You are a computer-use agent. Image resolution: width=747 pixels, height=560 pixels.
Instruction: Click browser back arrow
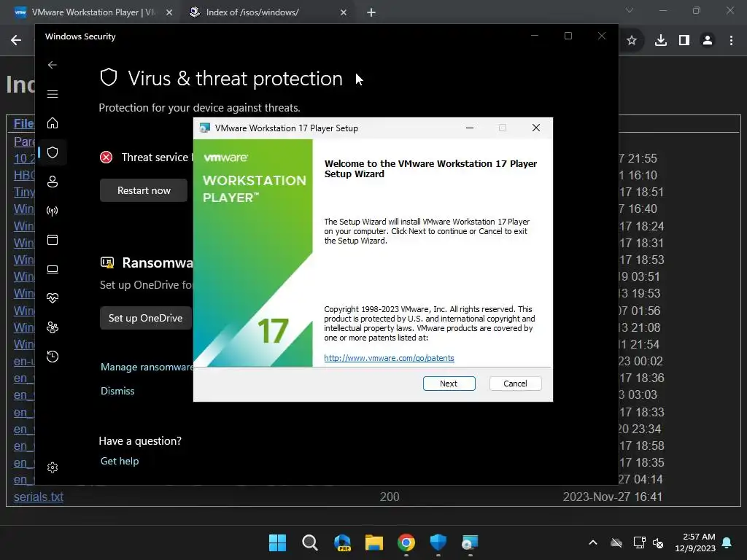[x=16, y=41]
